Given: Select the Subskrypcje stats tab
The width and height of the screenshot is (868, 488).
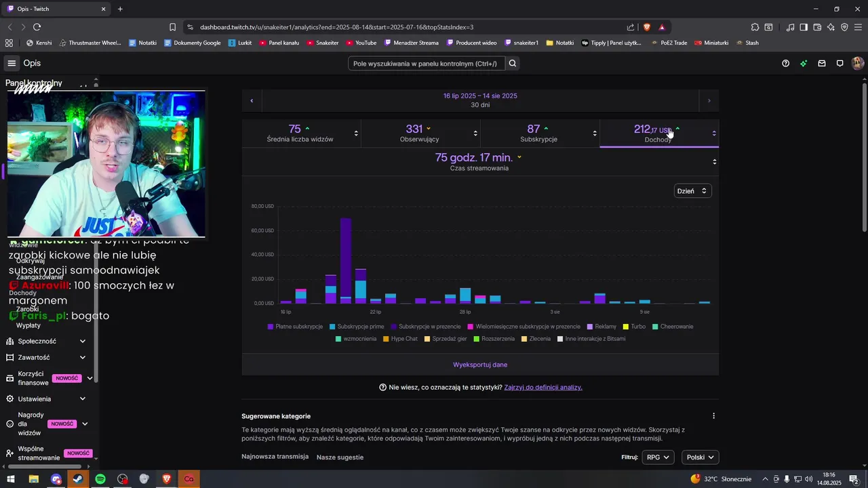Looking at the screenshot, I should [x=540, y=133].
